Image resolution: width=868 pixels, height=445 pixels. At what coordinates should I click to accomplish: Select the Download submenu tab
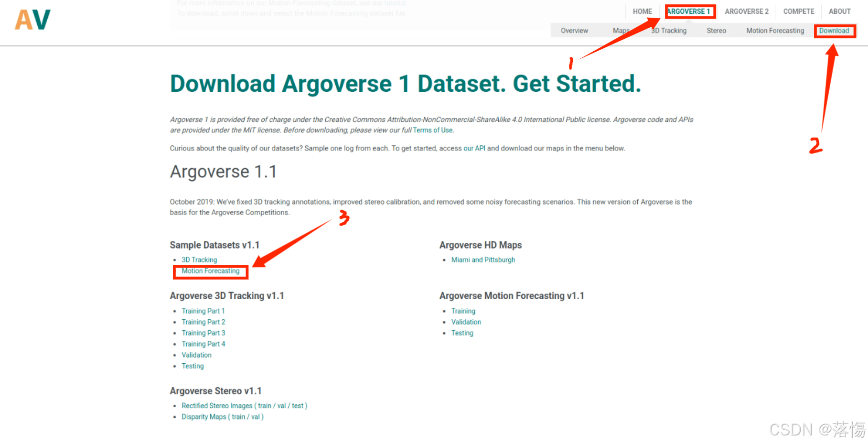tap(834, 31)
